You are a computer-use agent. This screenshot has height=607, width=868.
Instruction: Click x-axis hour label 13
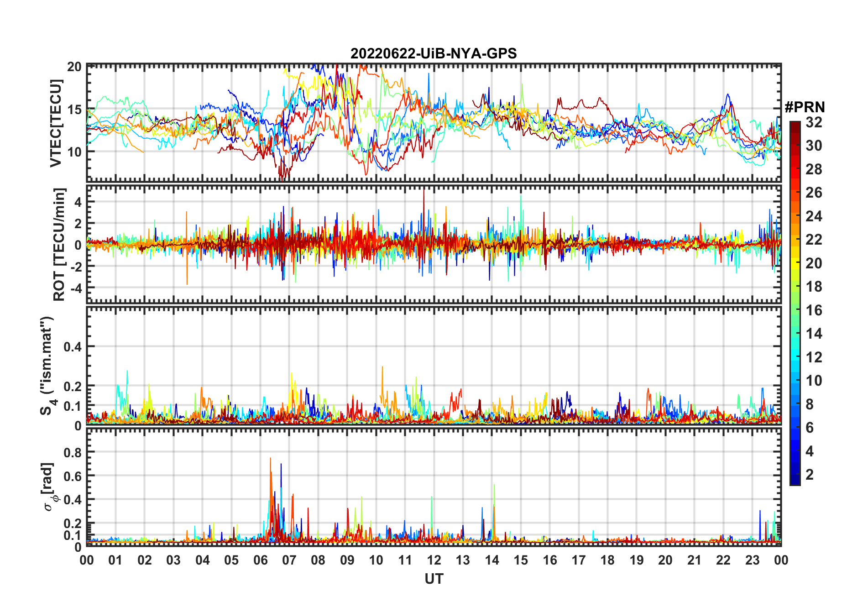tap(463, 560)
